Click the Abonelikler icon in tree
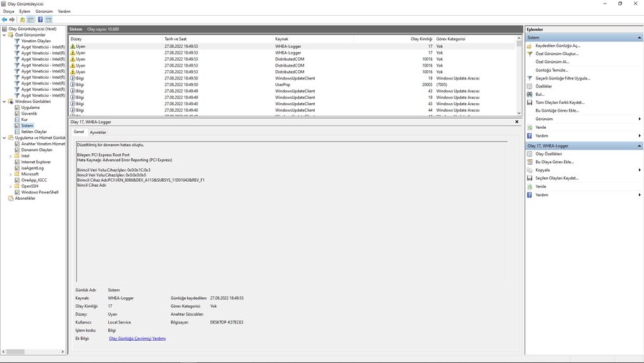Image resolution: width=644 pixels, height=363 pixels. 11,198
